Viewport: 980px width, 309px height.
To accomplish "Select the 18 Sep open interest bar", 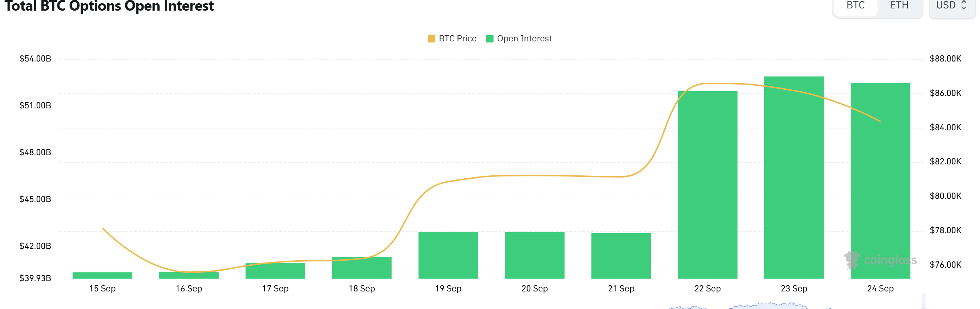I will coord(362,268).
